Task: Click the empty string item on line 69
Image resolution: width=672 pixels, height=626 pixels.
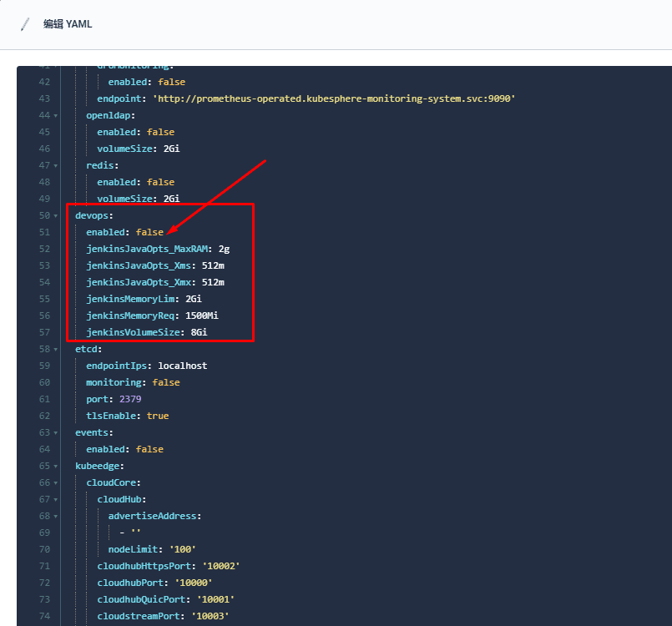Action: (x=136, y=532)
